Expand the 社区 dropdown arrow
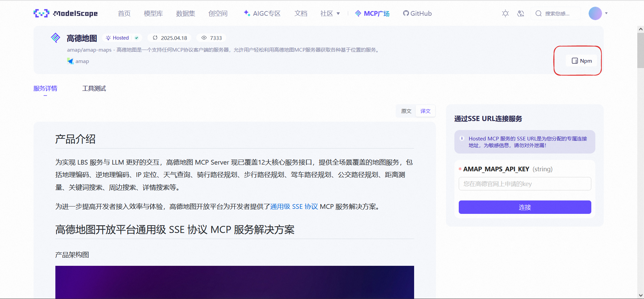 click(338, 14)
